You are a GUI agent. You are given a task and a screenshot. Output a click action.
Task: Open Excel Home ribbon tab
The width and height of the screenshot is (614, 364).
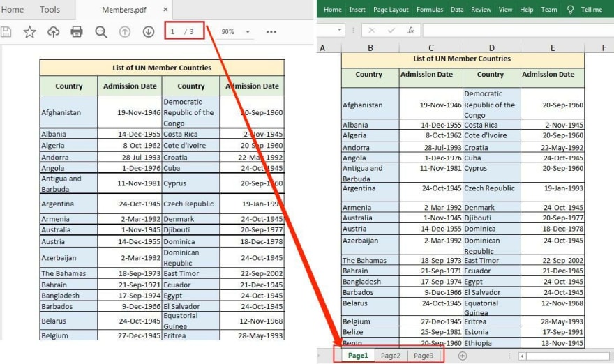[x=332, y=9]
